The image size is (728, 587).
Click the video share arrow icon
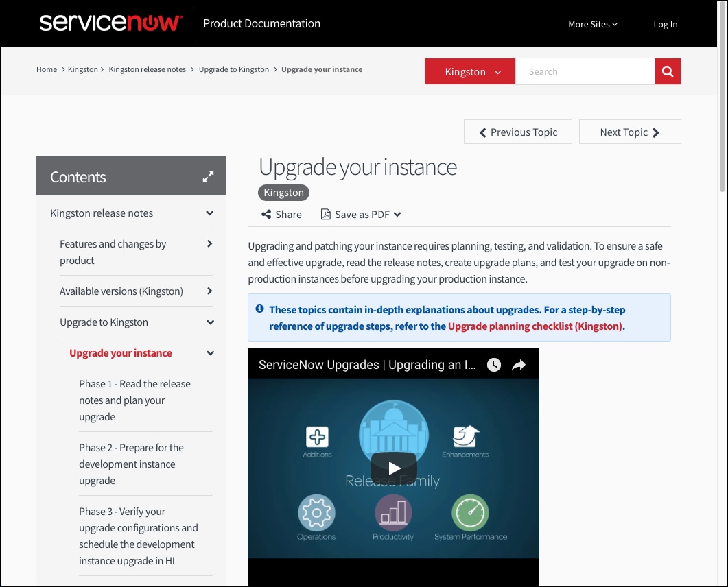(519, 366)
